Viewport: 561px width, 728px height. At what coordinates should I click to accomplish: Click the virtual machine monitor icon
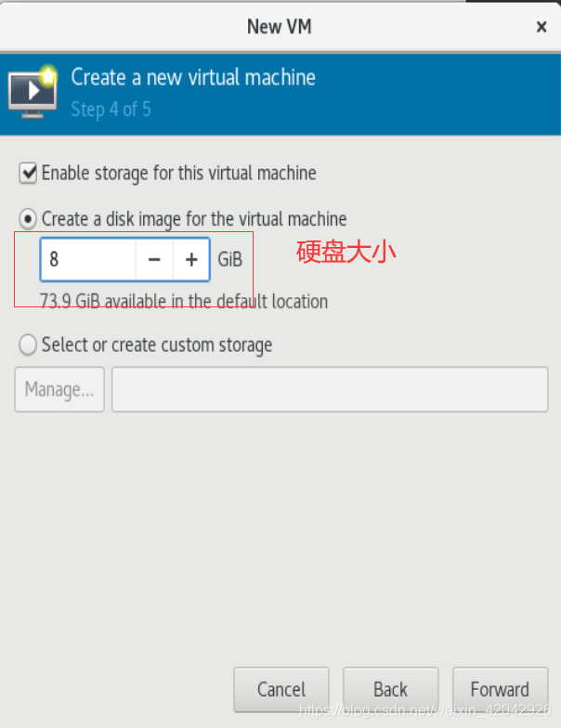pos(33,91)
